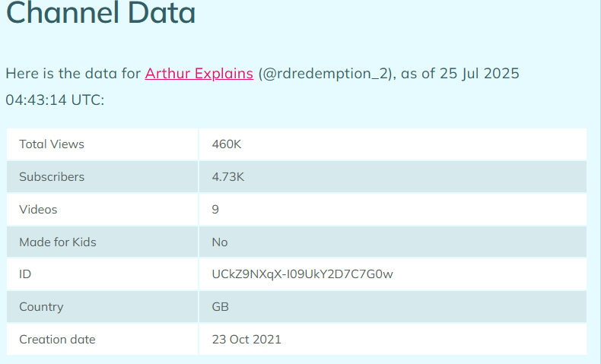Select the Creation date label cell
Screen dimensions: 601x364
103,340
